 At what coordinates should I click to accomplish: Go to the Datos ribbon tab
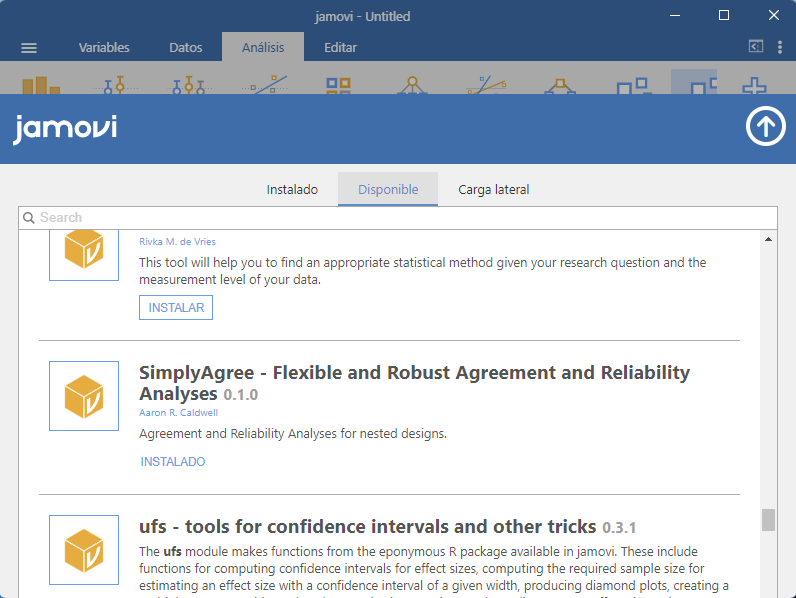point(186,47)
